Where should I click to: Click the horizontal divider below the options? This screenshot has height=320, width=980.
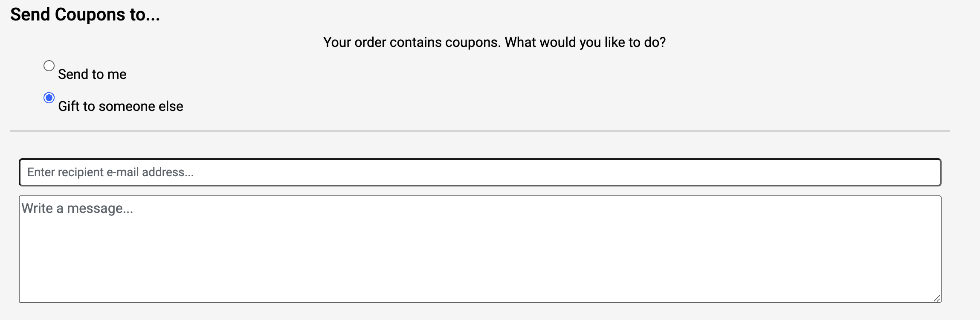pos(480,131)
